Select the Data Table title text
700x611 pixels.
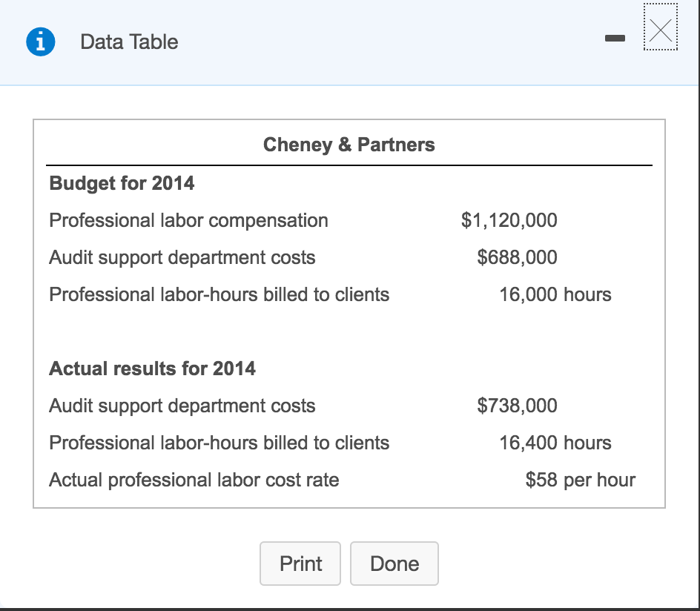click(128, 42)
